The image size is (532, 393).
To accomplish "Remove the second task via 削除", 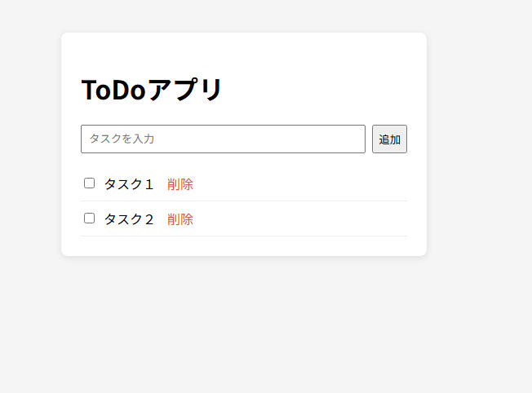I will point(180,219).
